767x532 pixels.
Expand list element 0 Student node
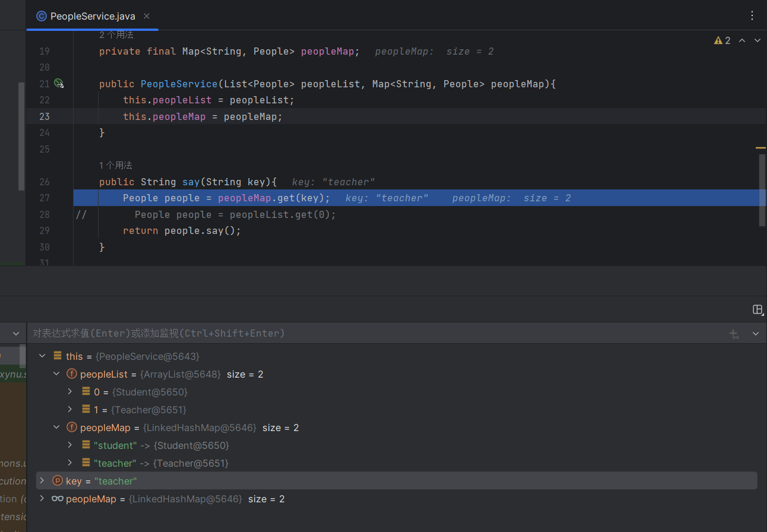pyautogui.click(x=70, y=392)
